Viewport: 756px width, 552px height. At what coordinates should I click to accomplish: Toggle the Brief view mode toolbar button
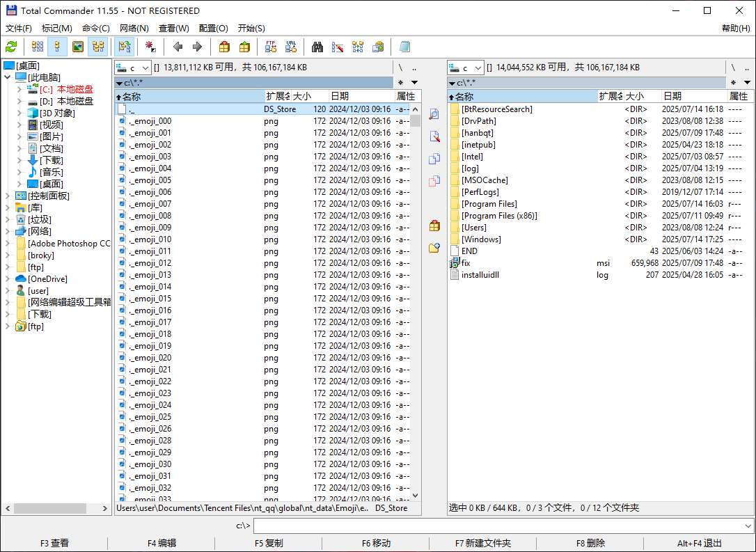38,47
